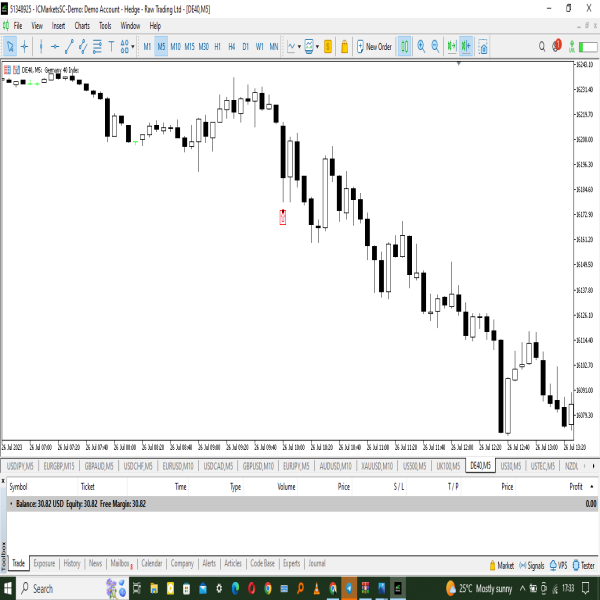Image resolution: width=600 pixels, height=600 pixels.
Task: Click the Windows taskbar Search box
Action: (x=73, y=589)
